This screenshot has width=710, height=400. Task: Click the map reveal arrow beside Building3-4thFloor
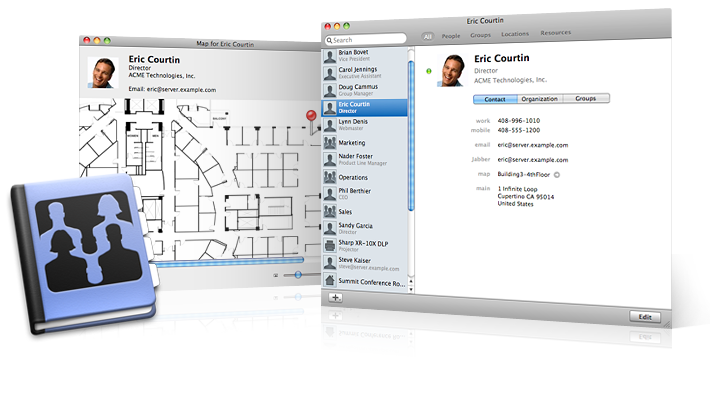coord(557,175)
